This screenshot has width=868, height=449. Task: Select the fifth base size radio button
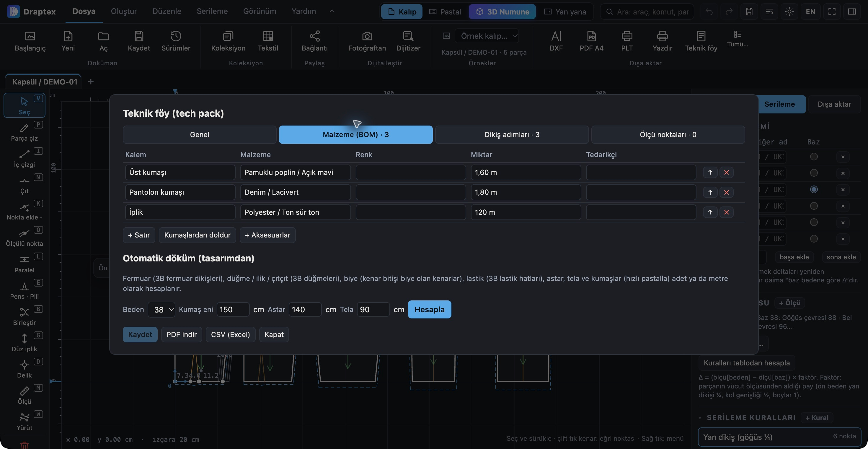click(814, 222)
